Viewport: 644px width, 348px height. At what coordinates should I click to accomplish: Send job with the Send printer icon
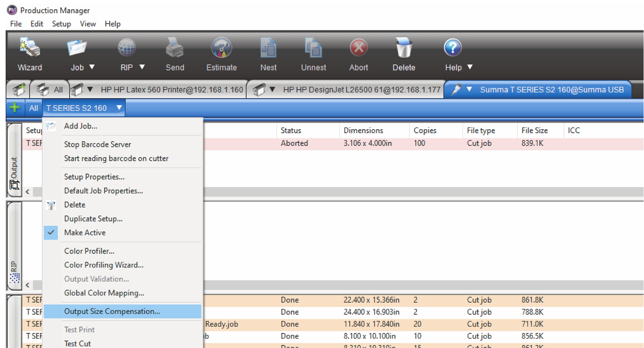(x=174, y=48)
